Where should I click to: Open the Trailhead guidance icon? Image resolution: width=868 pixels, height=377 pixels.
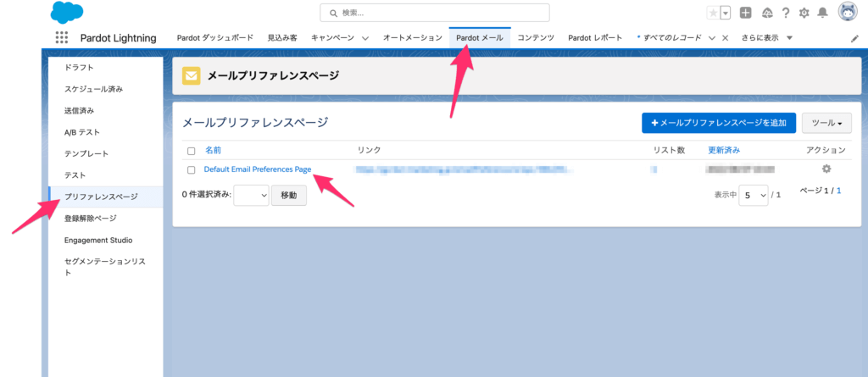[766, 13]
